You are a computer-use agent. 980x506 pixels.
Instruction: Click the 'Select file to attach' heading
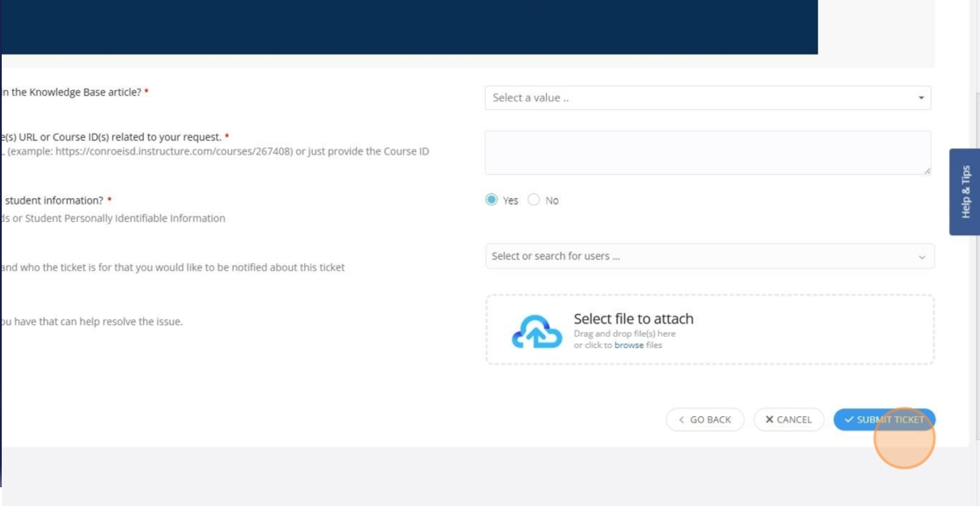pos(633,319)
